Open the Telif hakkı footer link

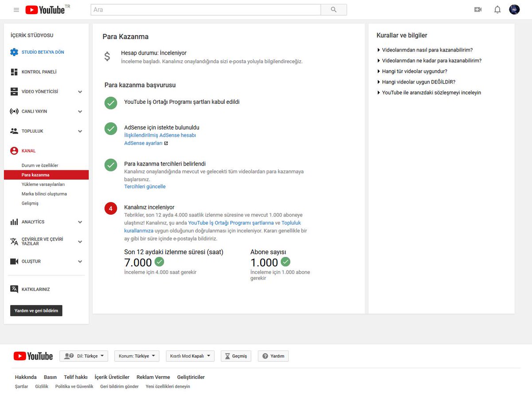tap(76, 377)
